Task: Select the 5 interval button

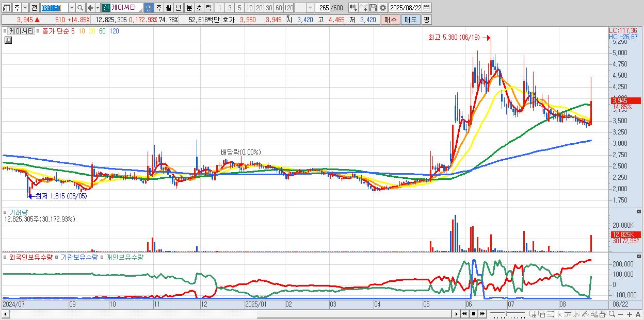Action: point(239,8)
